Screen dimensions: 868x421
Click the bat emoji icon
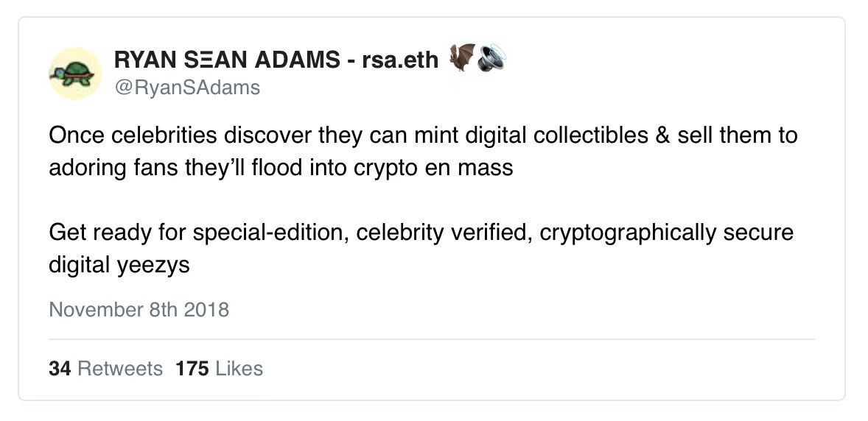(462, 58)
